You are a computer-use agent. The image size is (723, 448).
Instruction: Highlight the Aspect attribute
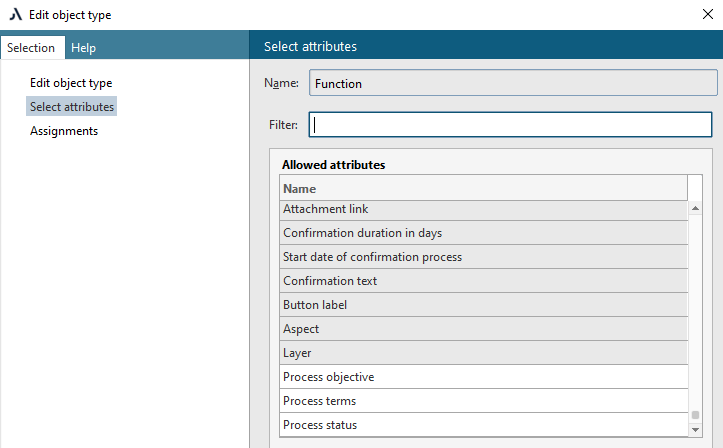483,329
